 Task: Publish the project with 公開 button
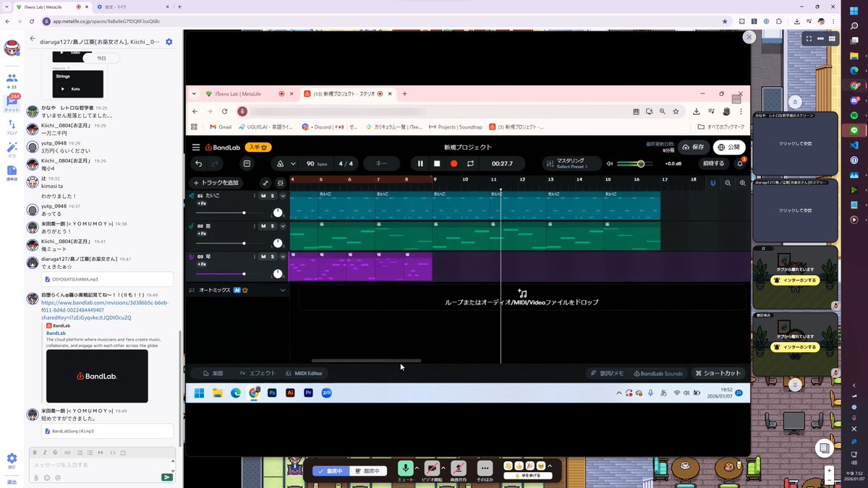pos(729,147)
